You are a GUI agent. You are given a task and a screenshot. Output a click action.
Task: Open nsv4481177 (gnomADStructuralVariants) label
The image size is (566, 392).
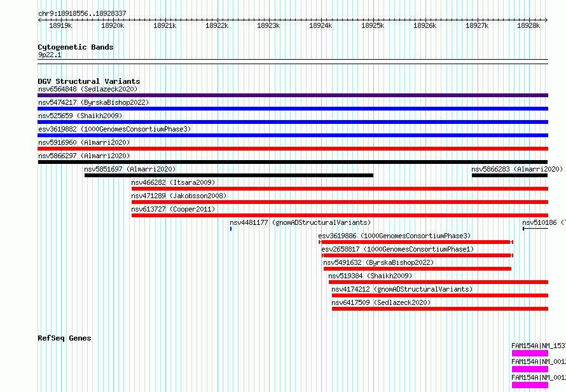point(300,222)
